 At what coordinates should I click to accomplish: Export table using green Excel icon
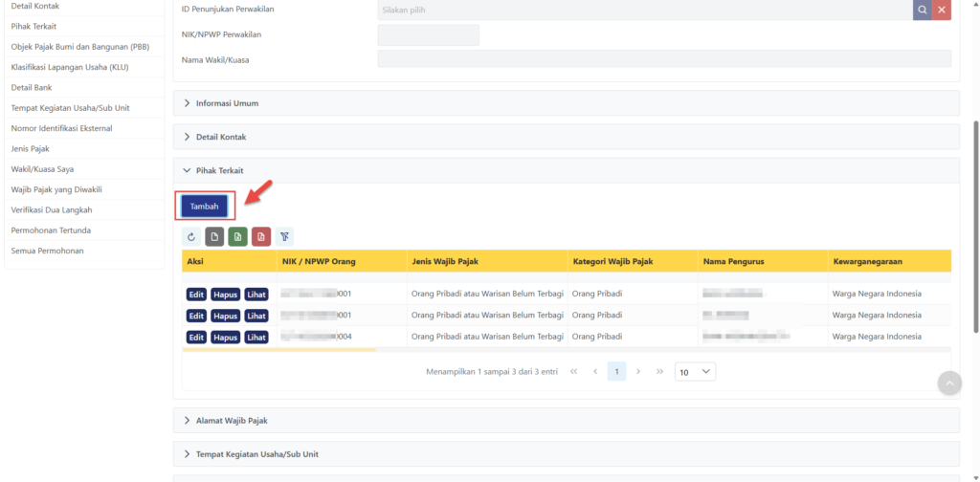237,236
